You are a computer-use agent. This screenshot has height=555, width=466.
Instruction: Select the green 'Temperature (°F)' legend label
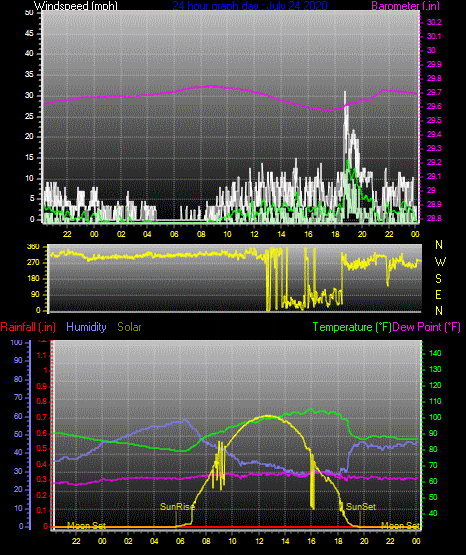point(352,327)
